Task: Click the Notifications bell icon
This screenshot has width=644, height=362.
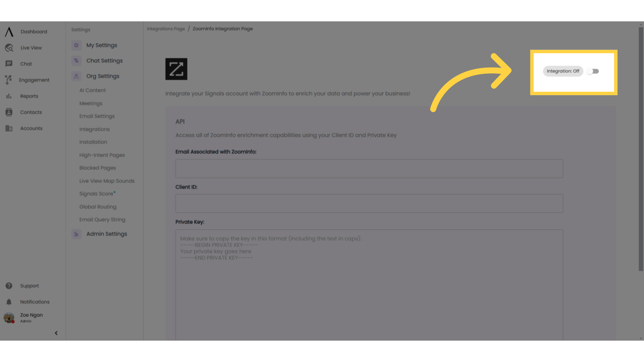Action: (x=8, y=301)
